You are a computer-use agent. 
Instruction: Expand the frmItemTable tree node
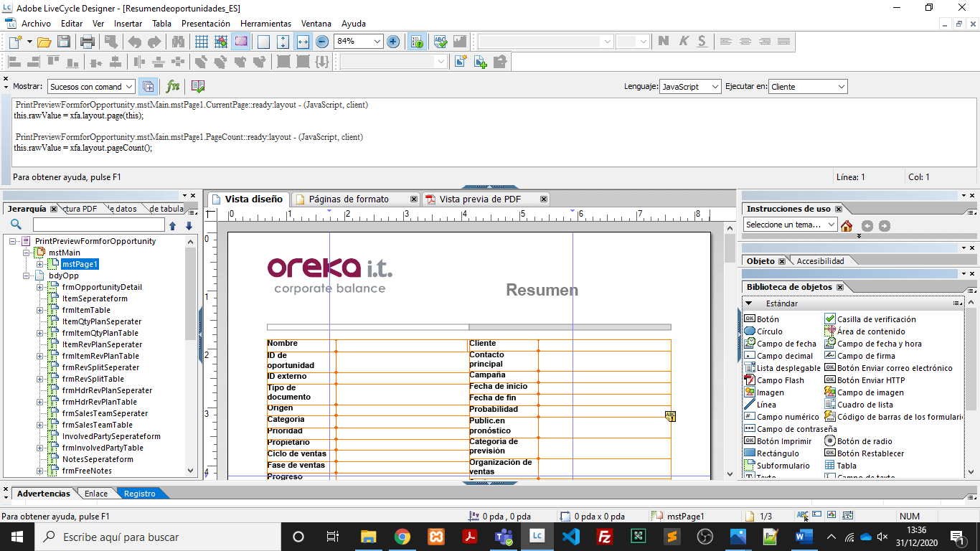(40, 310)
